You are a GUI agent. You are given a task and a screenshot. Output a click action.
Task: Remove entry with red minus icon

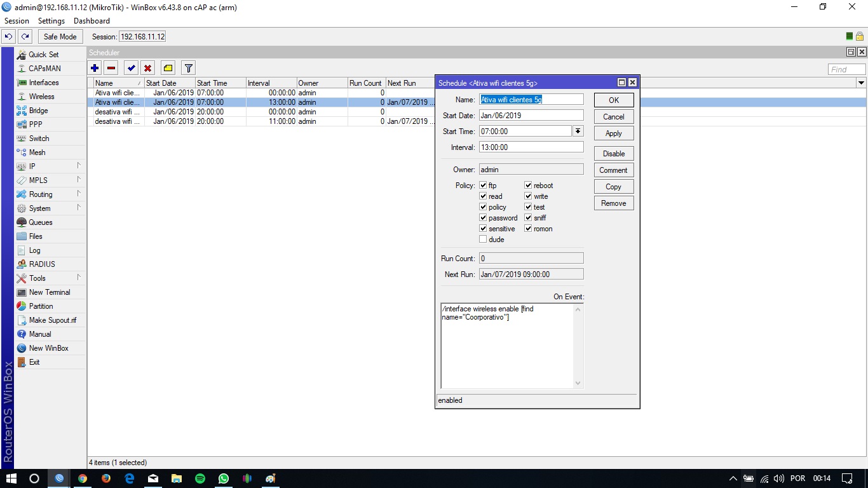111,68
